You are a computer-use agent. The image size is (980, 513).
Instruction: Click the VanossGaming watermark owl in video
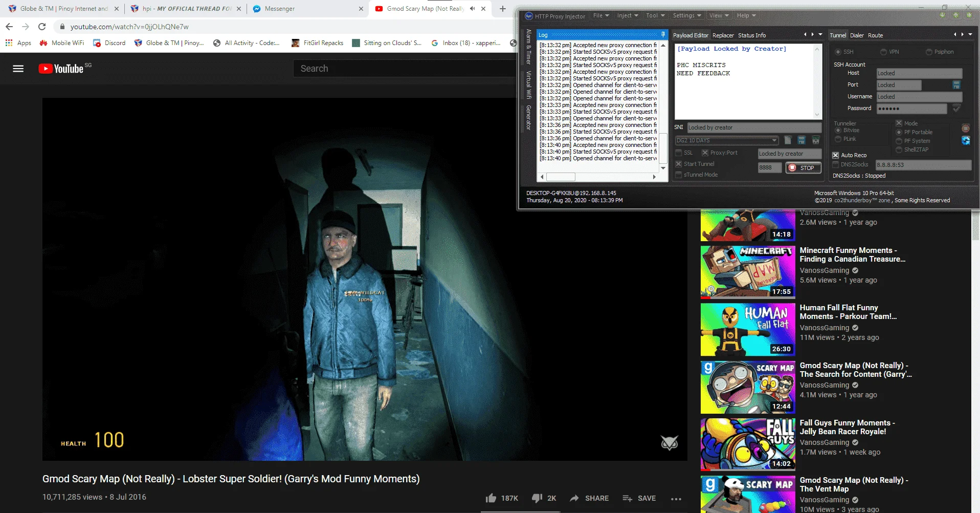coord(669,442)
